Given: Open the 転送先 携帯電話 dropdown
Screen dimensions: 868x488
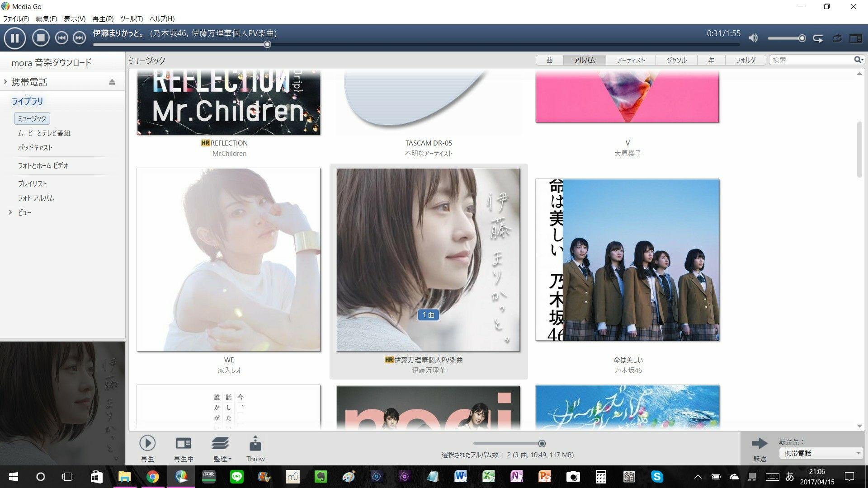Looking at the screenshot, I should 821,453.
